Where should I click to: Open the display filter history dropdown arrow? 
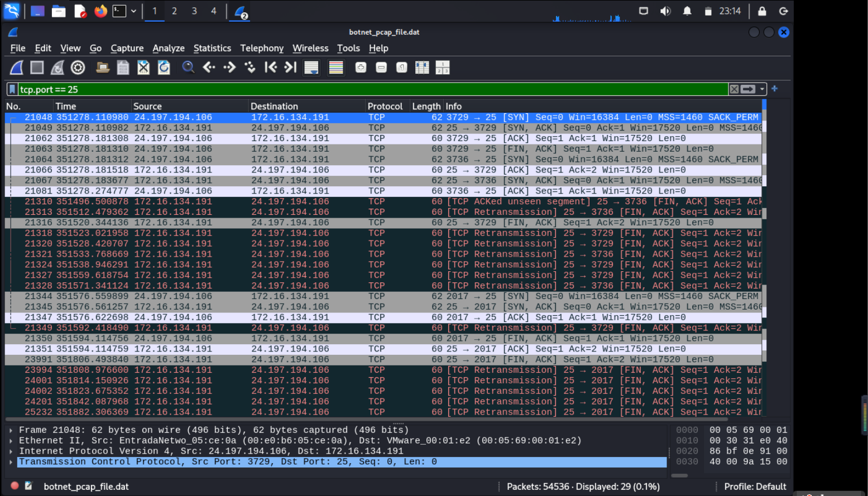(x=762, y=89)
